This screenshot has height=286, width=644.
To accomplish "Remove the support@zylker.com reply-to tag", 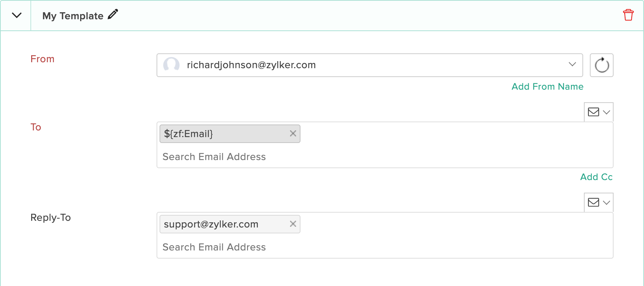I will [293, 224].
